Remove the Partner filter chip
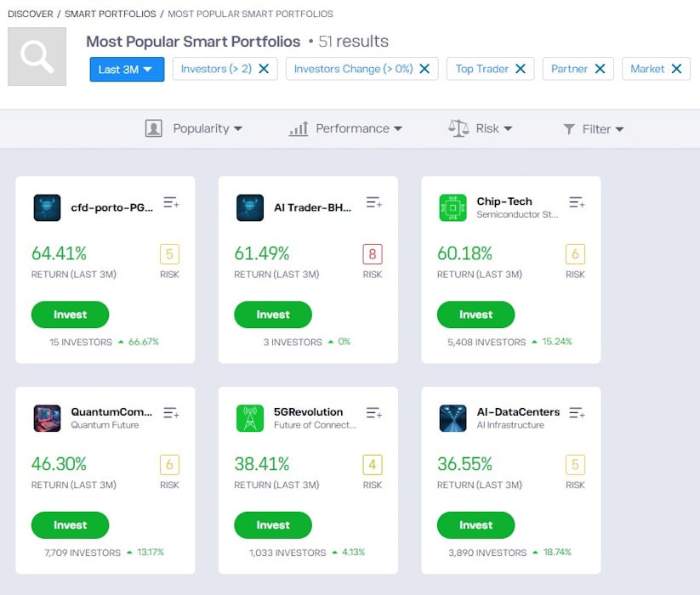The image size is (700, 595). (600, 69)
